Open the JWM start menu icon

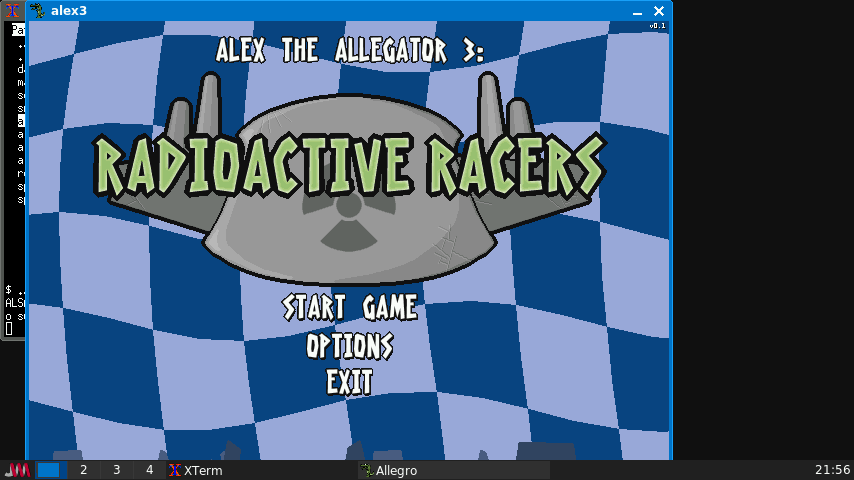17,470
